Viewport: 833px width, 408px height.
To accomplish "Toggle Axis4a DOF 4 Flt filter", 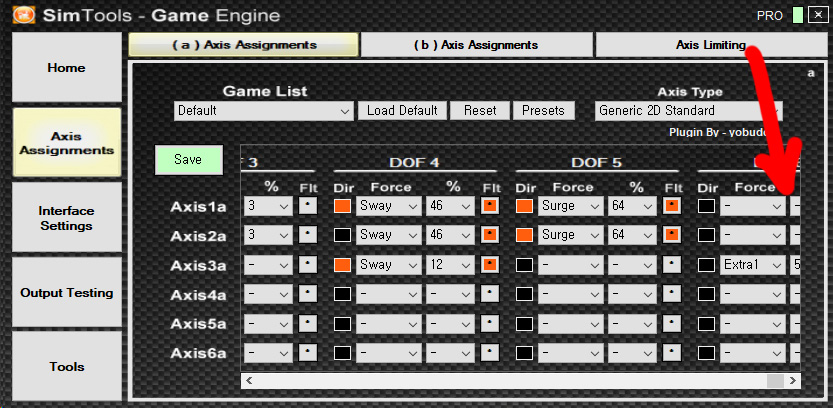I will 490,293.
